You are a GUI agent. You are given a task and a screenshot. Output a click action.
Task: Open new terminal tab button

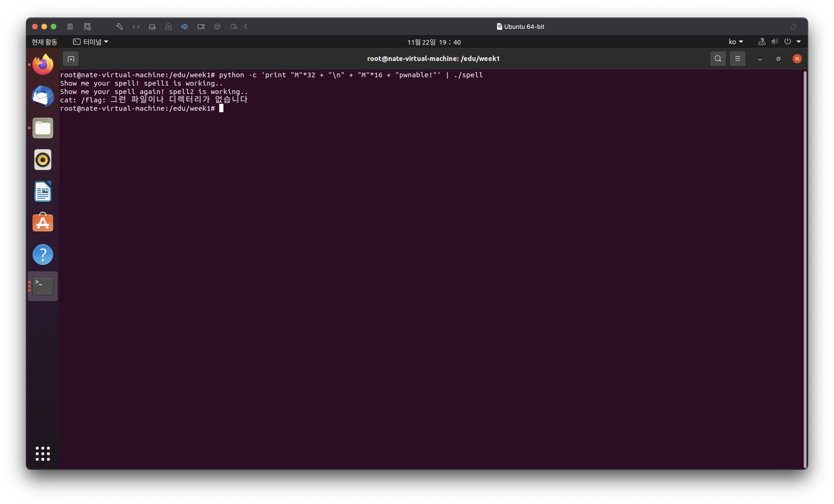[71, 59]
